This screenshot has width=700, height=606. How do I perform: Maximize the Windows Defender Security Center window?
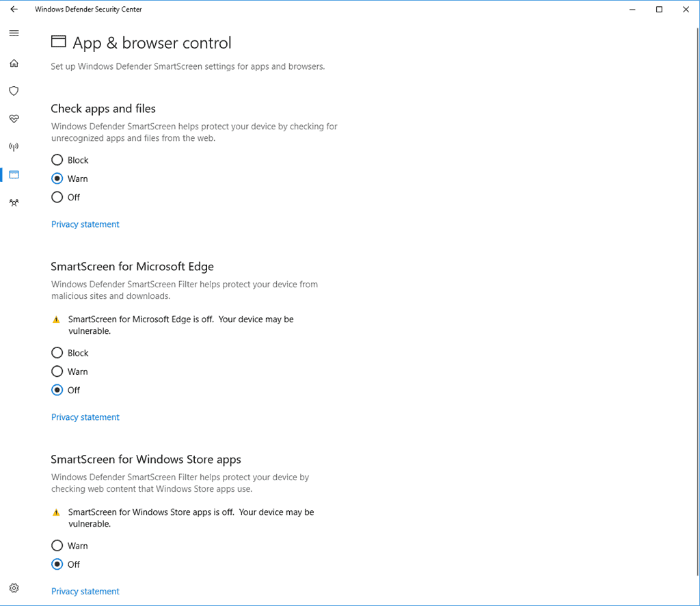click(659, 10)
